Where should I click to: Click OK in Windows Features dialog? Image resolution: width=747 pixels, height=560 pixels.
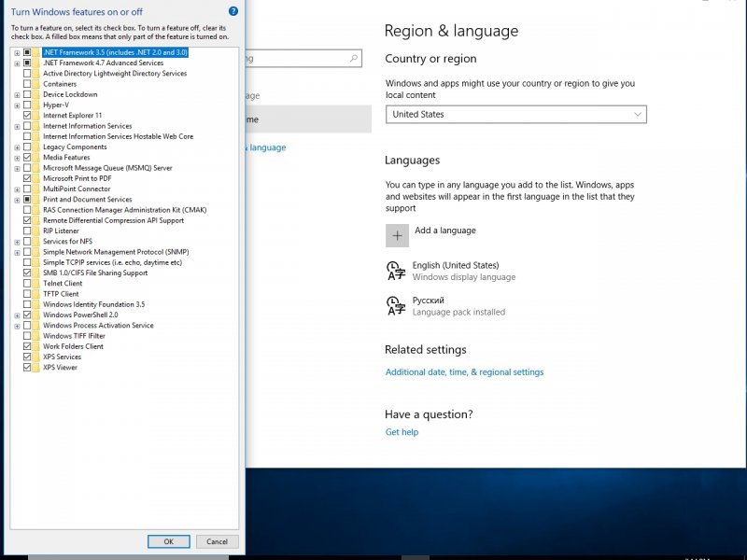pyautogui.click(x=169, y=541)
